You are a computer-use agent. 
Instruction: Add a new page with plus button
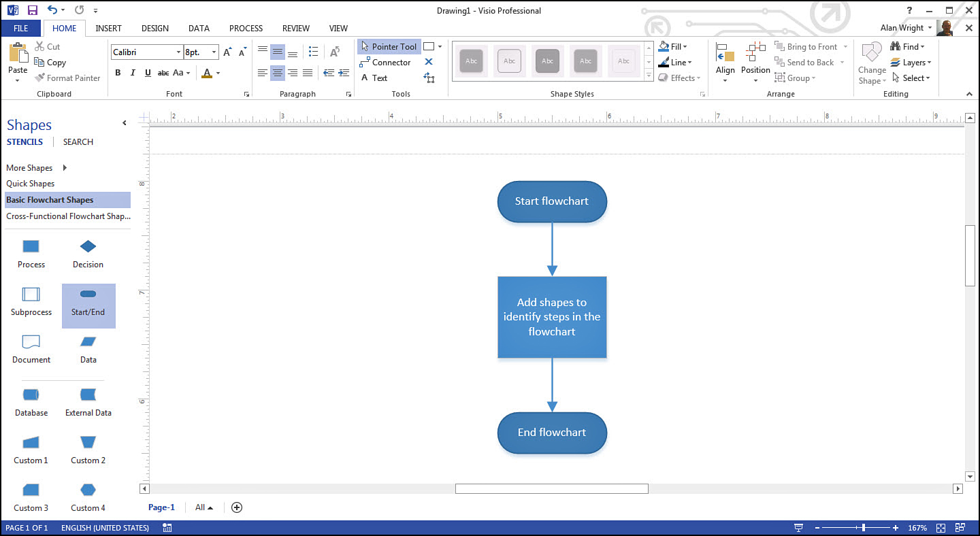[x=237, y=507]
